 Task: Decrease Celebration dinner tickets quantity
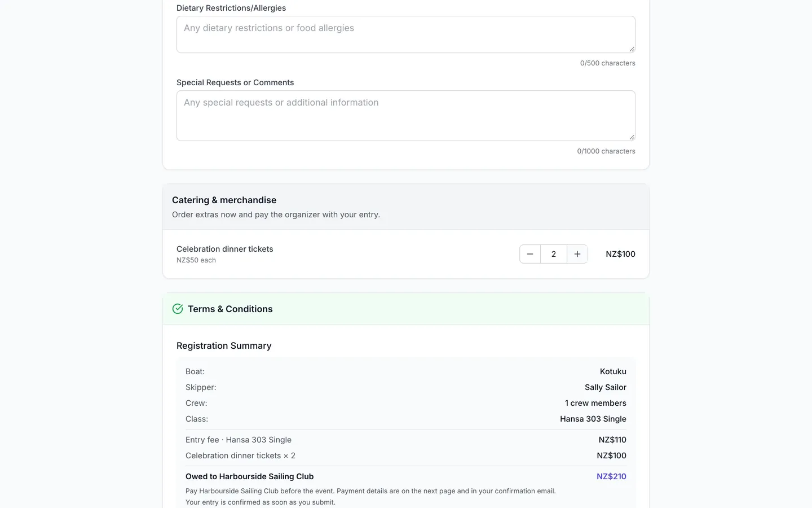[530, 254]
